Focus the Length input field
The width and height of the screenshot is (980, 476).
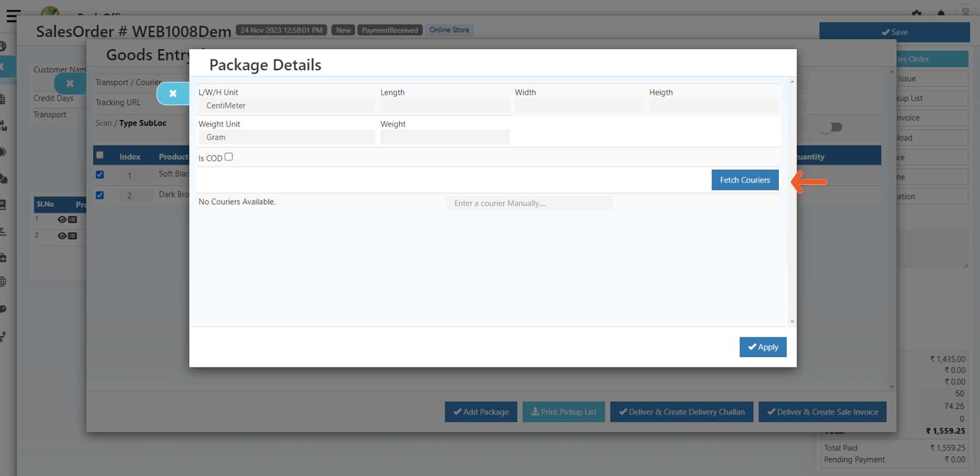(445, 106)
